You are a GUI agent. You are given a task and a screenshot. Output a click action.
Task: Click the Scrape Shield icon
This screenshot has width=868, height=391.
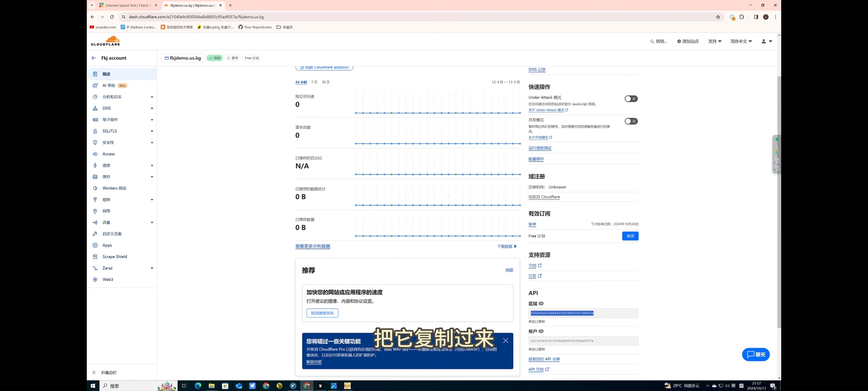[x=95, y=257]
